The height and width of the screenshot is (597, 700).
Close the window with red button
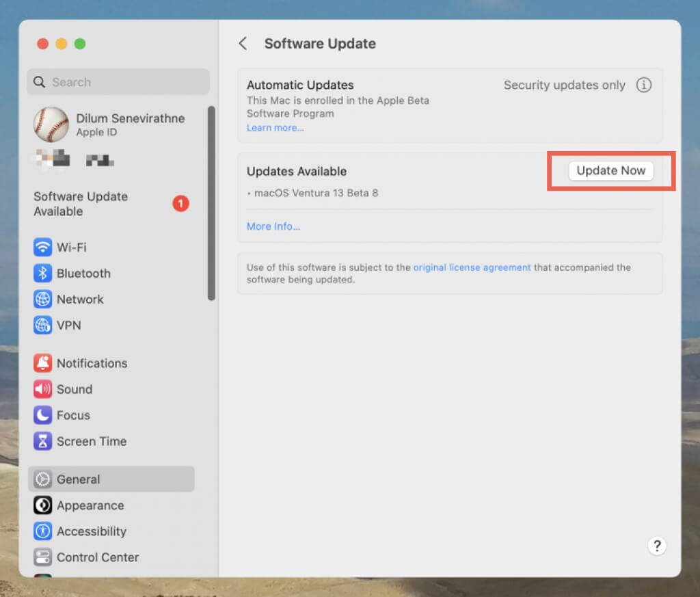pyautogui.click(x=43, y=44)
